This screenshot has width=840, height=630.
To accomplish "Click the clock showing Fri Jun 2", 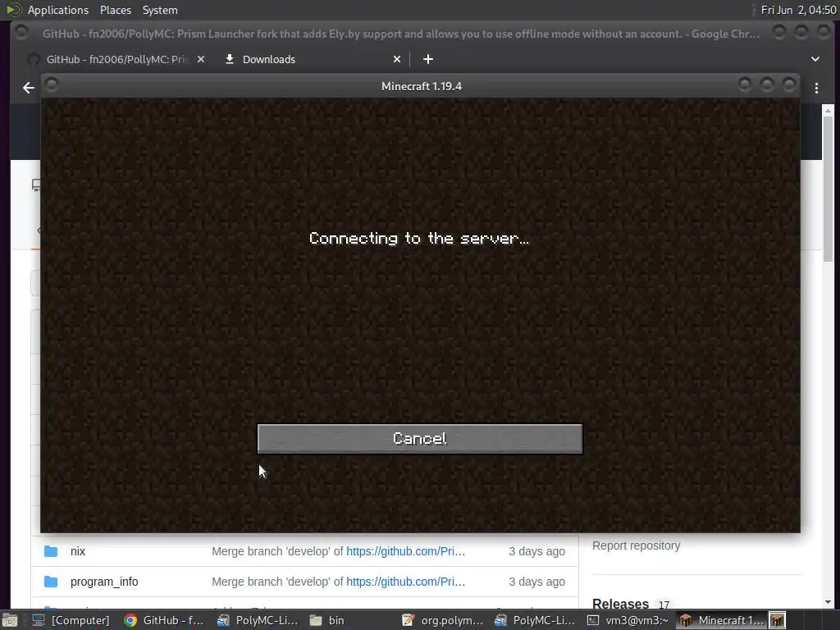I will [798, 10].
